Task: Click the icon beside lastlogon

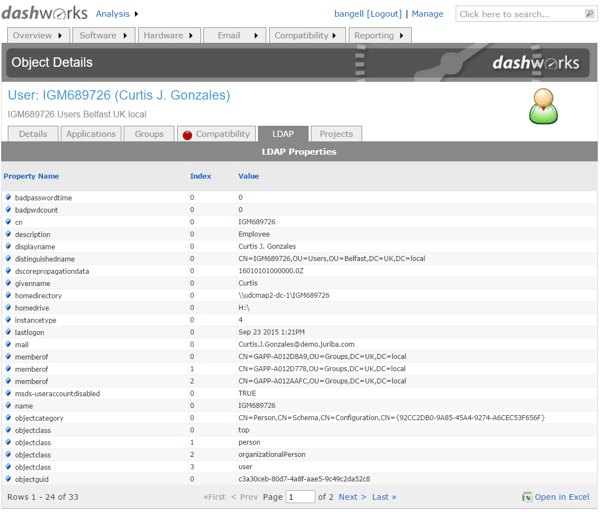Action: click(8, 332)
